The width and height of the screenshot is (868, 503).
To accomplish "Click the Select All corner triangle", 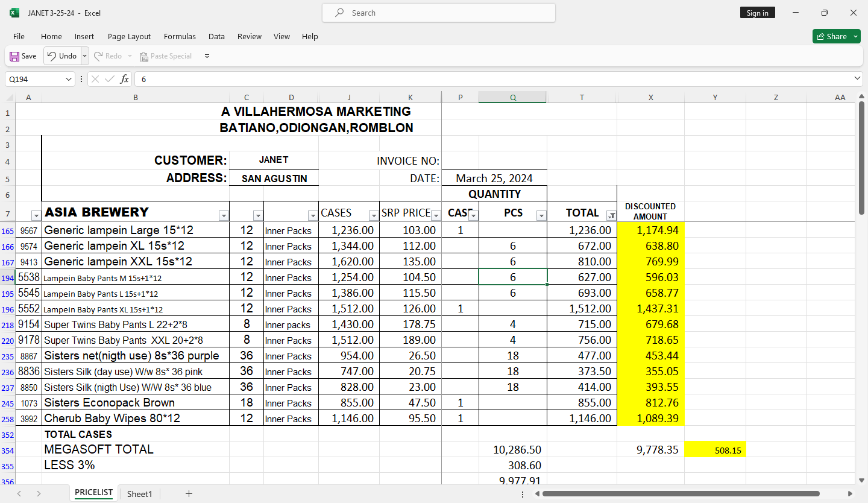I will (x=10, y=98).
